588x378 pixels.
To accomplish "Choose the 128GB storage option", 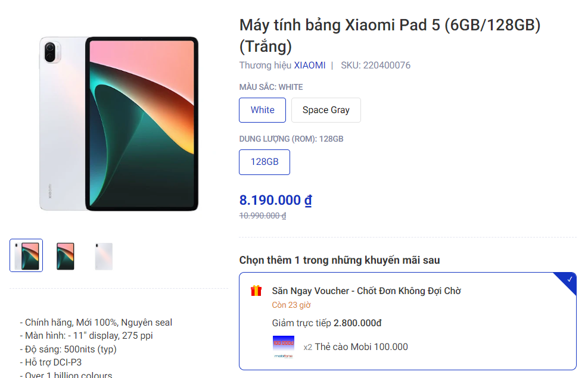I will click(264, 162).
